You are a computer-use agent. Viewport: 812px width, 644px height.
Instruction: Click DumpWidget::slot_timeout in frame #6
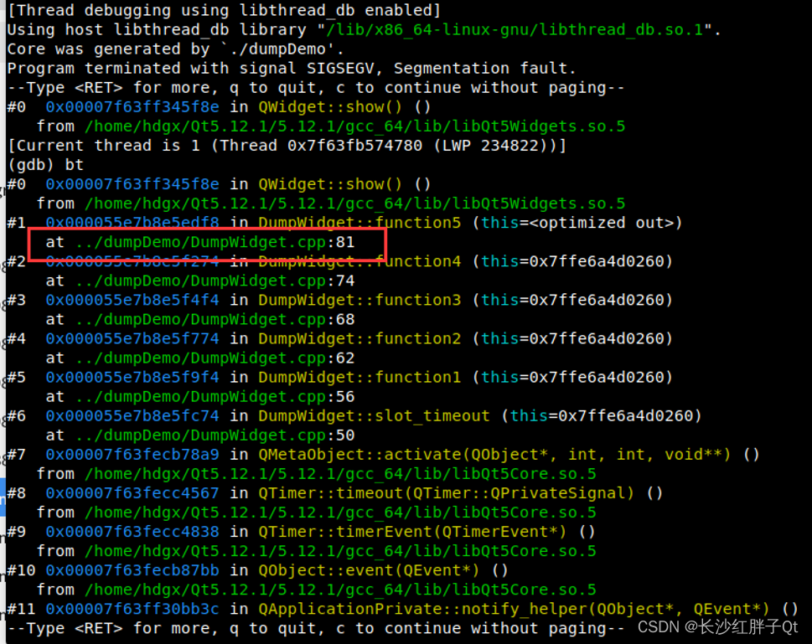pos(374,415)
